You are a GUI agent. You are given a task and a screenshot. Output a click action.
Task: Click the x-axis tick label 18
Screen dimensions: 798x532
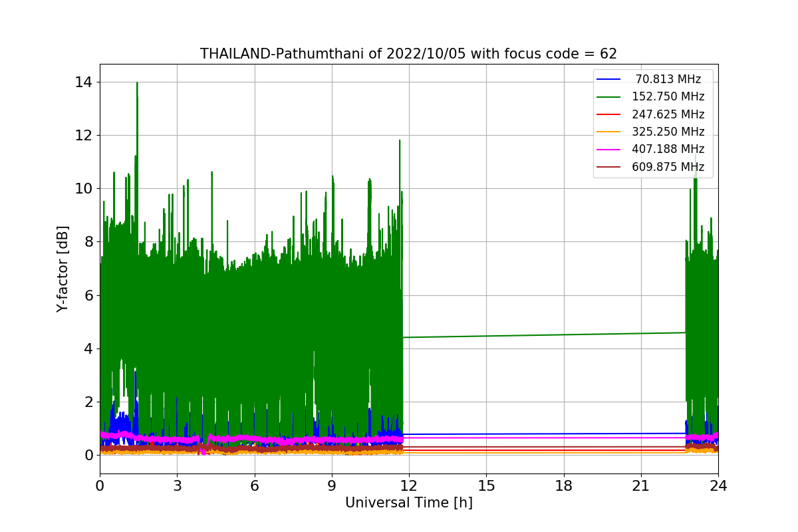tap(564, 485)
